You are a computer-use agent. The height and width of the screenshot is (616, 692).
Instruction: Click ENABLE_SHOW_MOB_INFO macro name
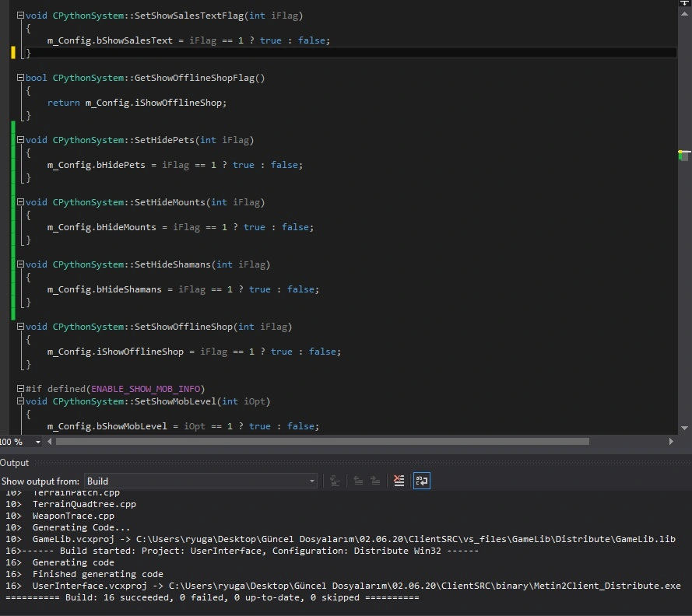tap(146, 389)
